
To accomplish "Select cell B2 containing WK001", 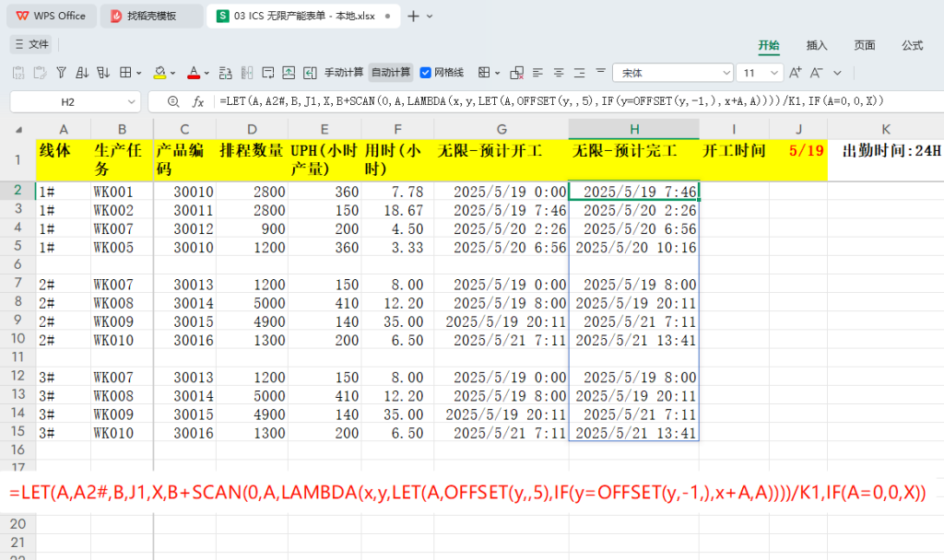I will [123, 192].
